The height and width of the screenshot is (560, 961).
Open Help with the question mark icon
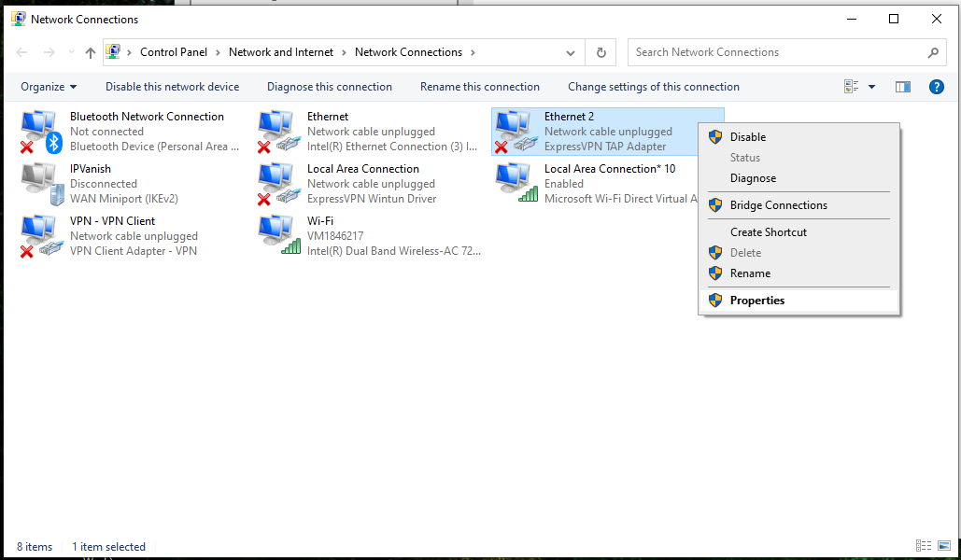click(x=936, y=87)
